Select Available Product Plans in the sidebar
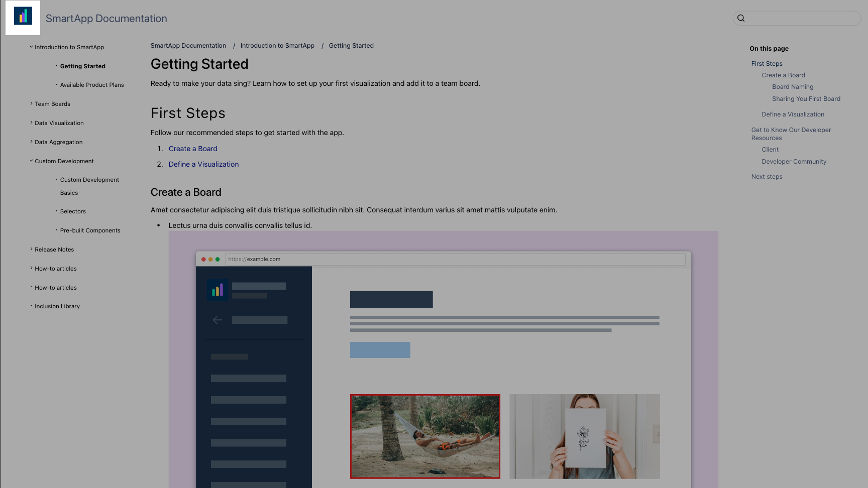 (x=92, y=84)
